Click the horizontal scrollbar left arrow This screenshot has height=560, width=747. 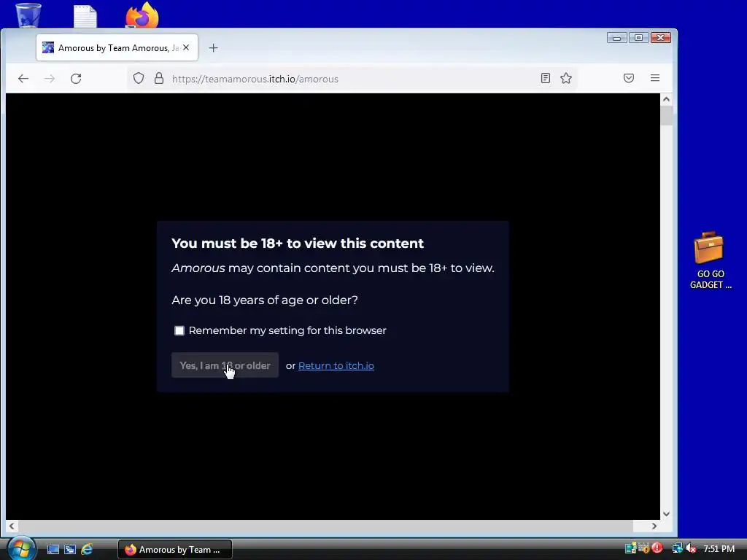point(12,526)
